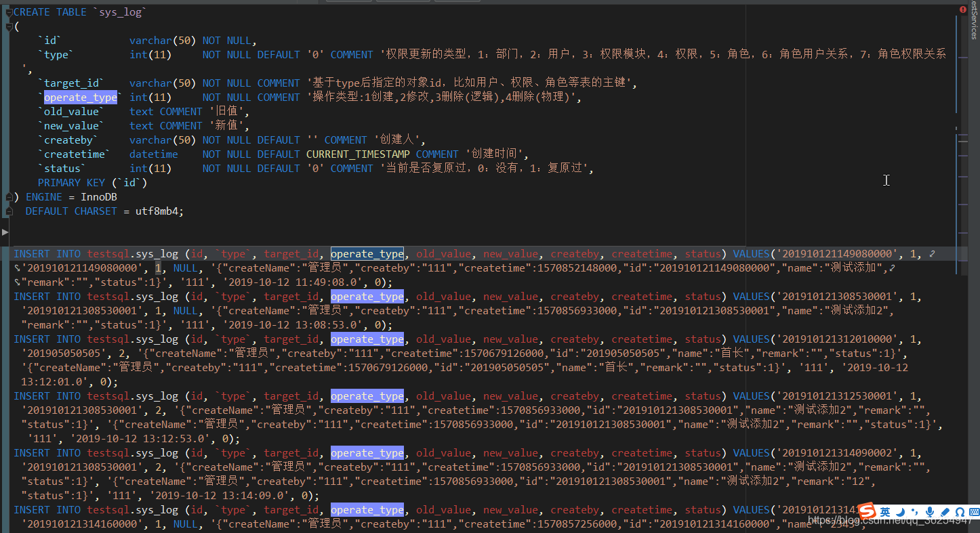Click the fold icon beside DEFAULT CHARSET line
980x533 pixels.
coord(8,211)
